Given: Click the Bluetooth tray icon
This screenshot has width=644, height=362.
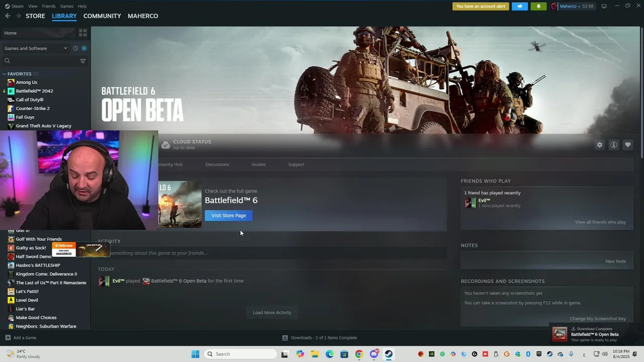Looking at the screenshot, I should [528, 354].
